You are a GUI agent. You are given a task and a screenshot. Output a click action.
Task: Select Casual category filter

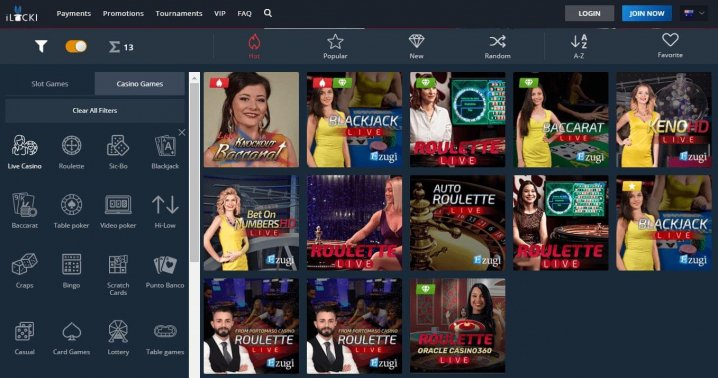pyautogui.click(x=25, y=338)
